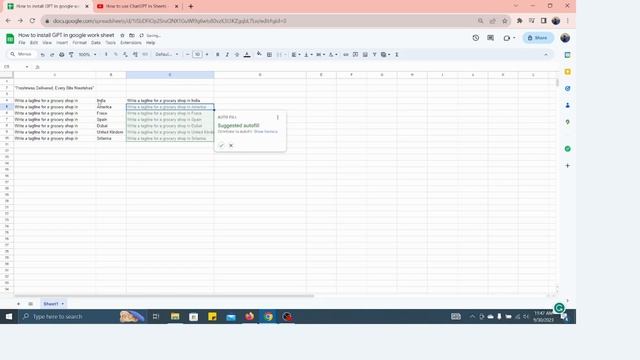Increase decimal places in toolbar
This screenshot has width=640, height=360.
135,54
